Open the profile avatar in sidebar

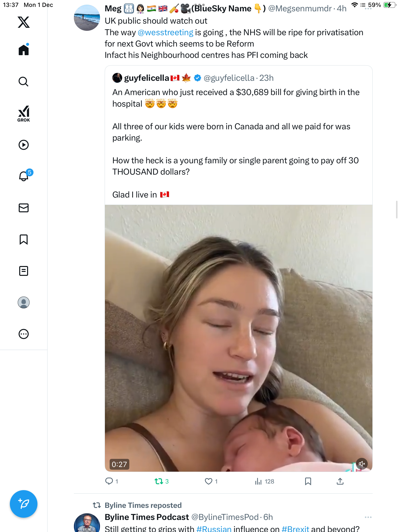(x=24, y=302)
